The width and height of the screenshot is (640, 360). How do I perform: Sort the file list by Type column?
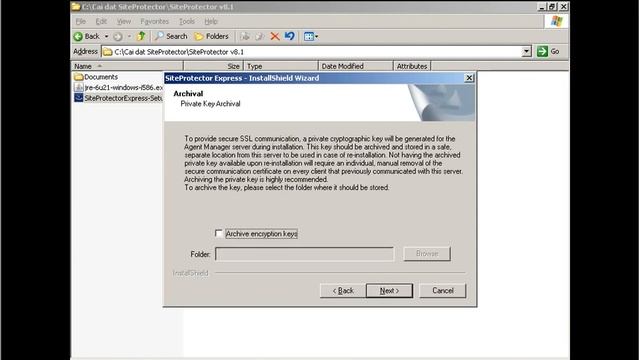click(281, 66)
